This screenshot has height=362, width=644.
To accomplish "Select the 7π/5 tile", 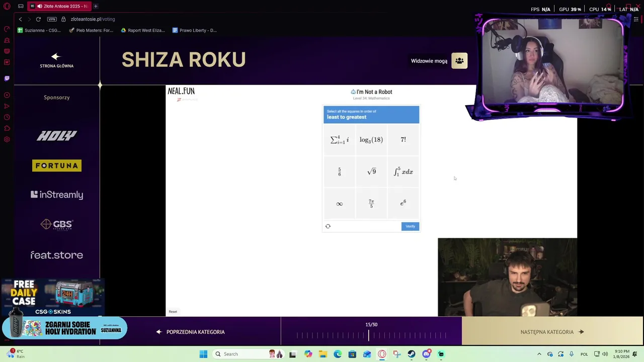I will [371, 204].
